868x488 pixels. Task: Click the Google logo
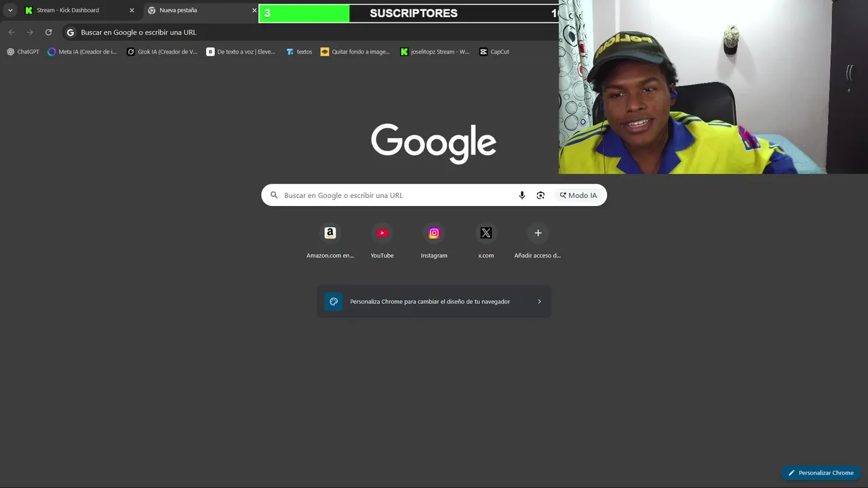click(434, 143)
